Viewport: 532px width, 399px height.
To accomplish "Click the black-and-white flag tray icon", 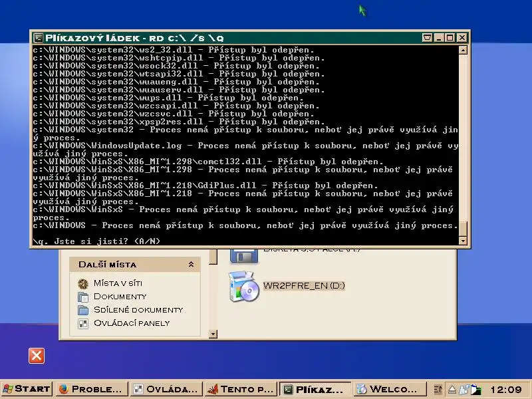I will click(476, 390).
